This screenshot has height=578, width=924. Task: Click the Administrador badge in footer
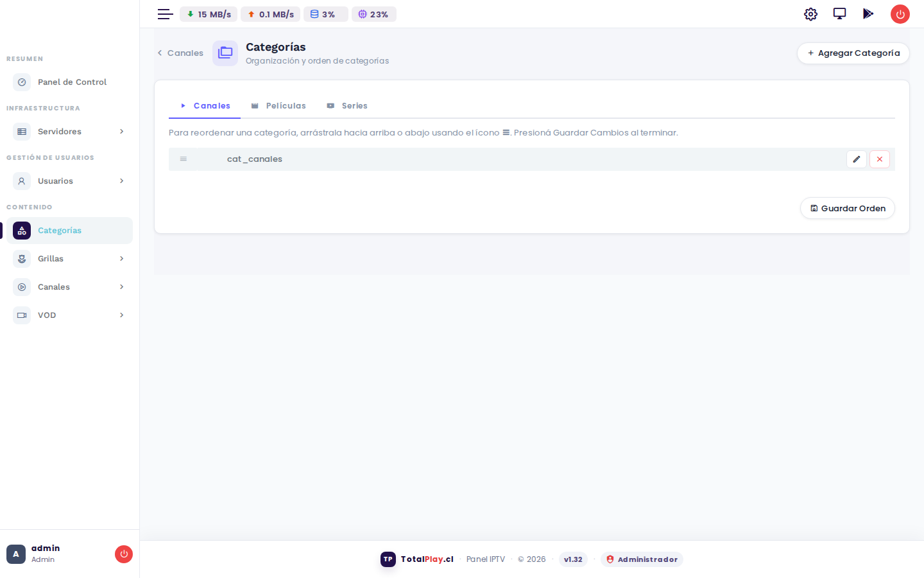tap(642, 559)
